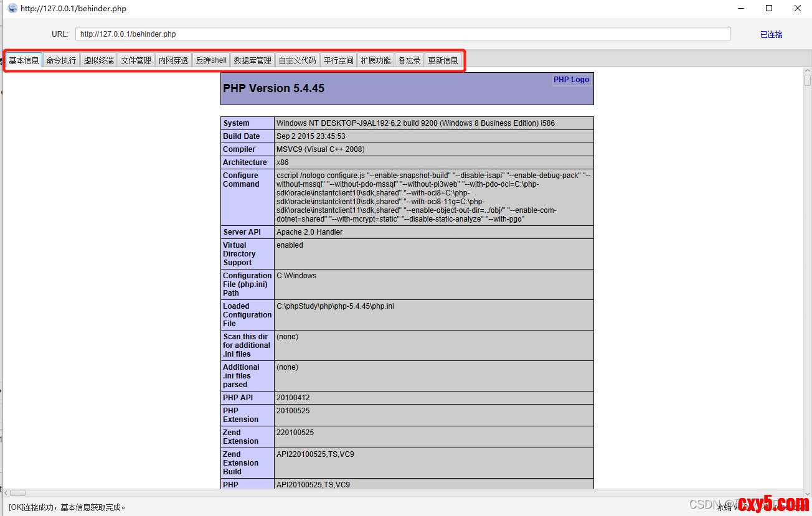Image resolution: width=812 pixels, height=516 pixels.
Task: Open the 内网穿透 tab
Action: pos(173,60)
